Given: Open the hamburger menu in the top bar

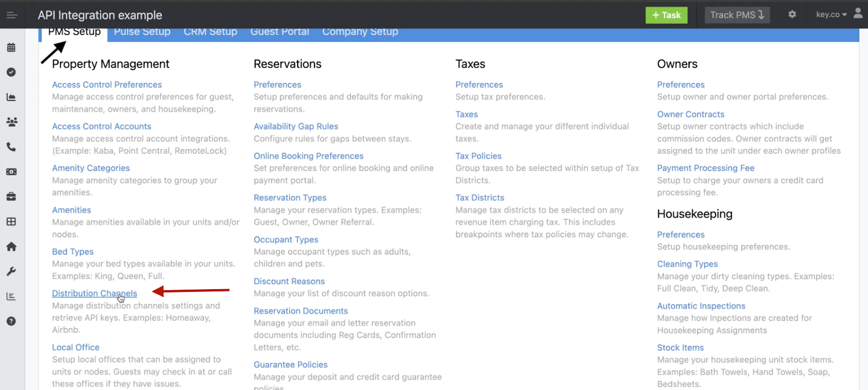Looking at the screenshot, I should tap(12, 15).
